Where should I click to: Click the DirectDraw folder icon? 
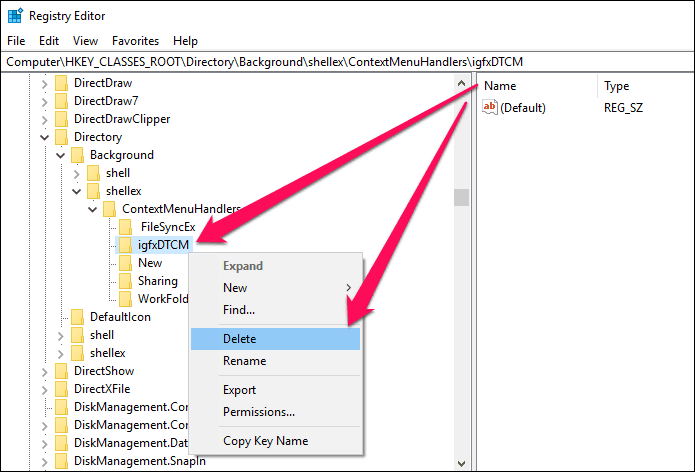click(x=61, y=83)
